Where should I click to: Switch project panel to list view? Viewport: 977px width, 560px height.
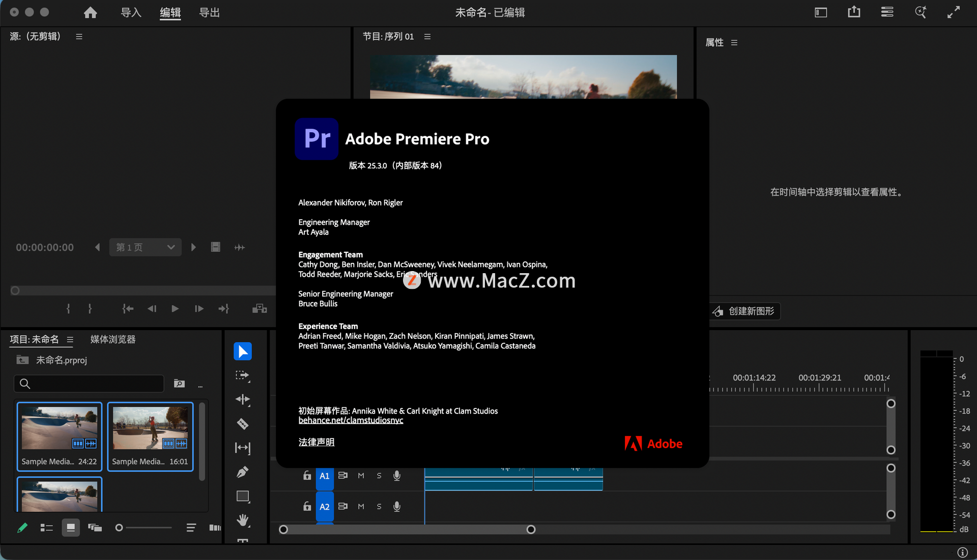pos(47,527)
